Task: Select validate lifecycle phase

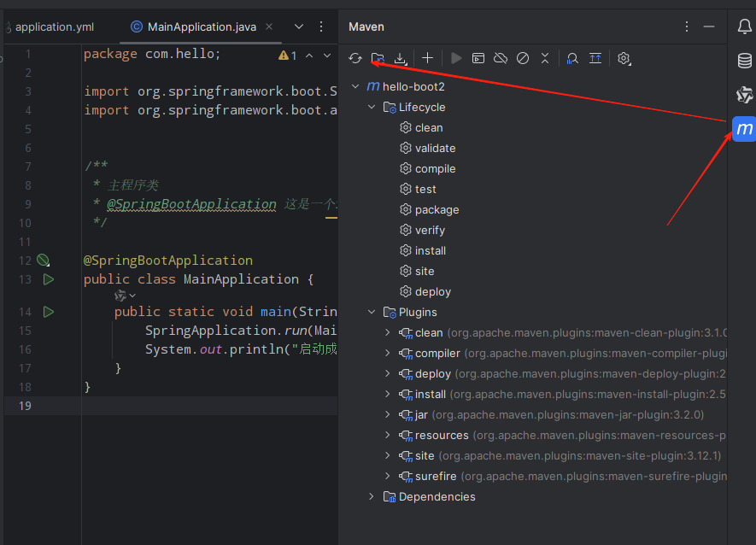Action: (428, 148)
